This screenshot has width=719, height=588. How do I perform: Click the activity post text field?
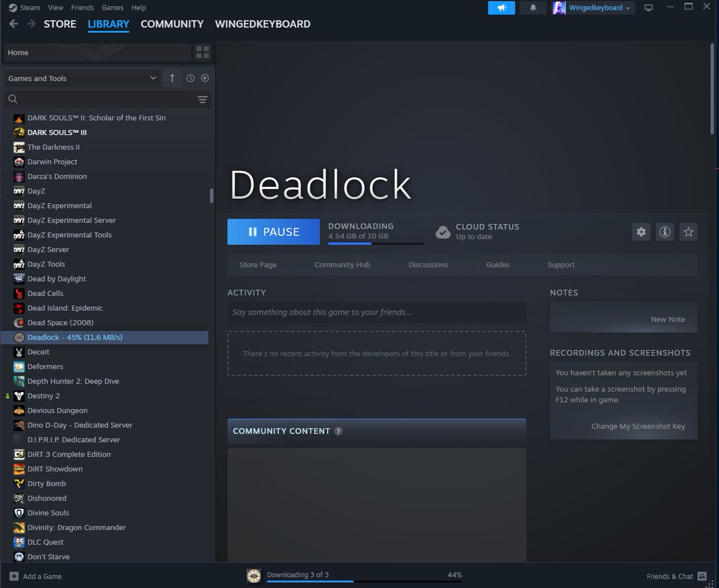377,312
